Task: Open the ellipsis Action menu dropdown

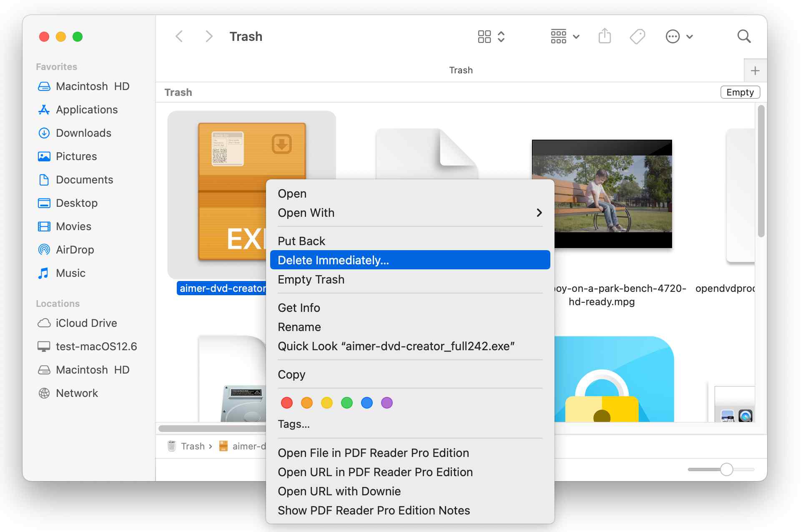Action: (679, 36)
